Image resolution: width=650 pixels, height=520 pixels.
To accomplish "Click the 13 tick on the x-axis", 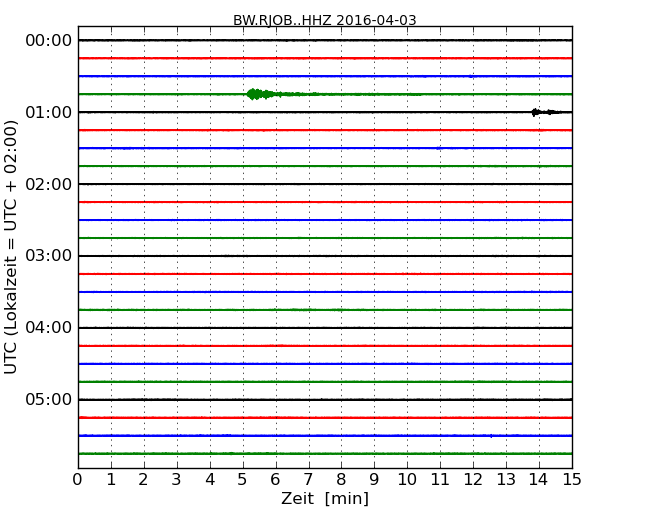I will click(506, 480).
